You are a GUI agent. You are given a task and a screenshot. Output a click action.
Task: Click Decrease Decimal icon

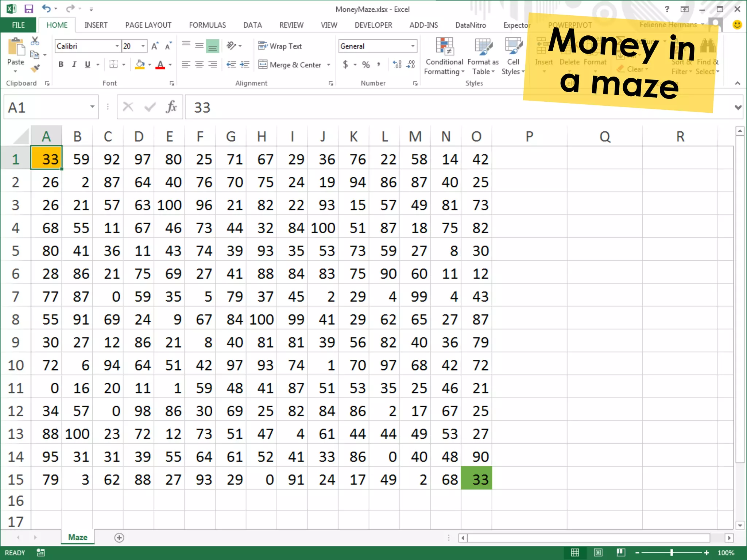[x=411, y=65]
